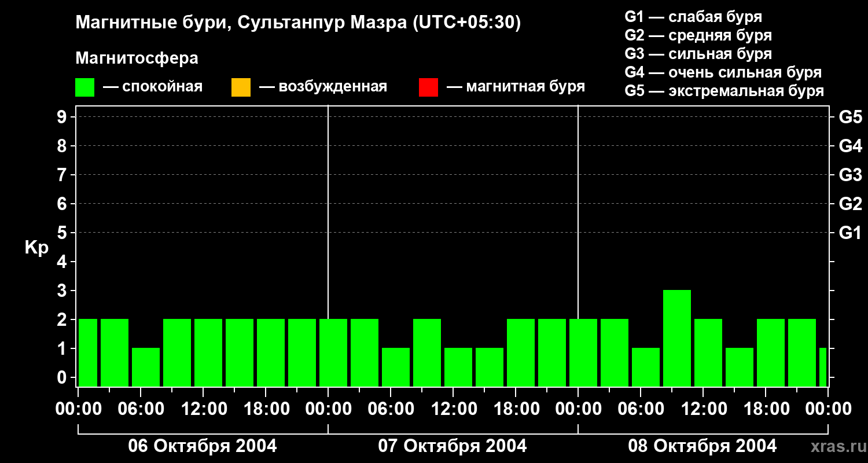Click the '08 Октября 2004' date label
The width and height of the screenshot is (868, 463).
pyautogui.click(x=703, y=446)
